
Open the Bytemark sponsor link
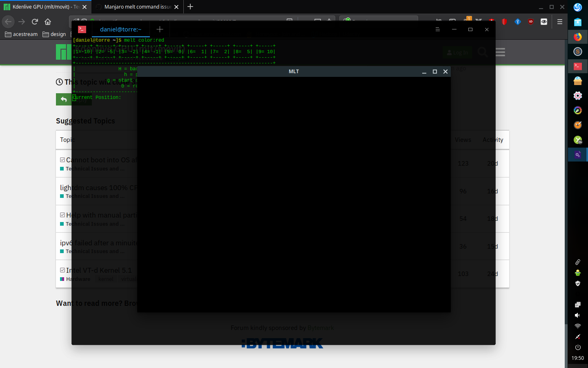point(321,328)
